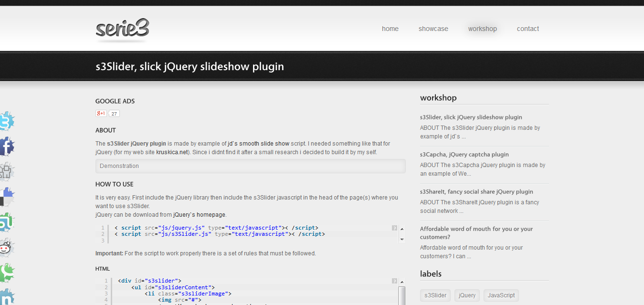Select the workshop item in top navigation

[483, 29]
